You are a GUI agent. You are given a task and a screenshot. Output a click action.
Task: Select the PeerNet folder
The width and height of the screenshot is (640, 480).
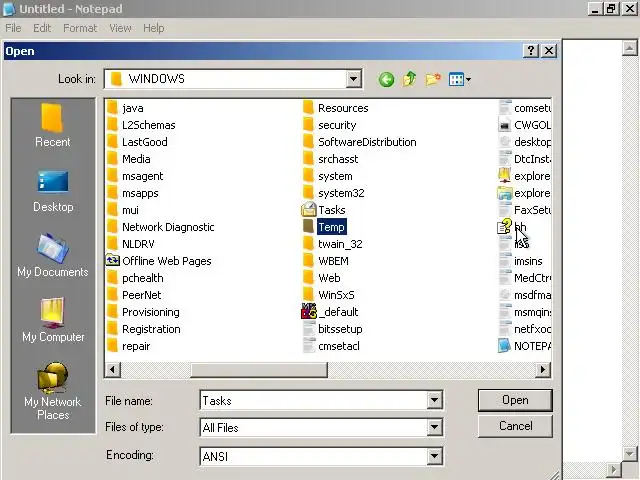(134, 295)
